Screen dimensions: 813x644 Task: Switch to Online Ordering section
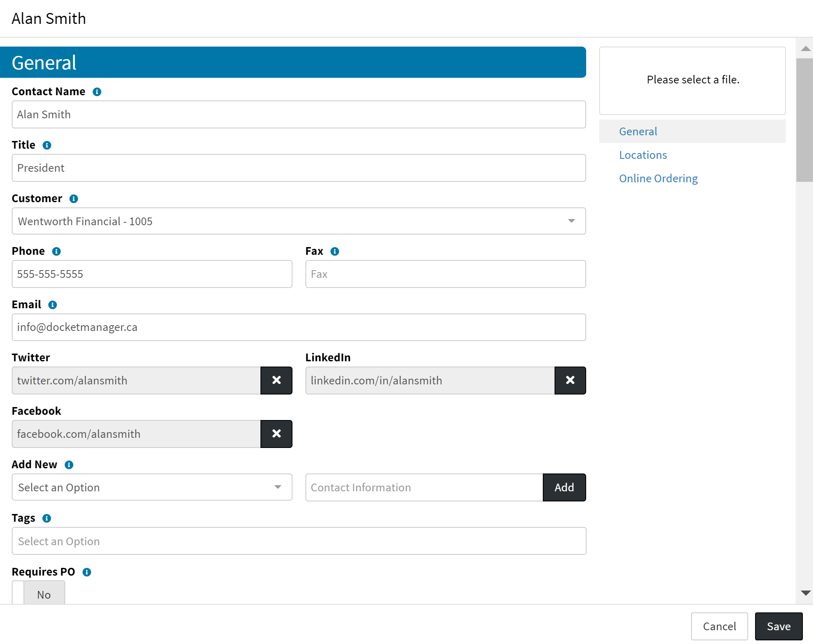tap(658, 179)
